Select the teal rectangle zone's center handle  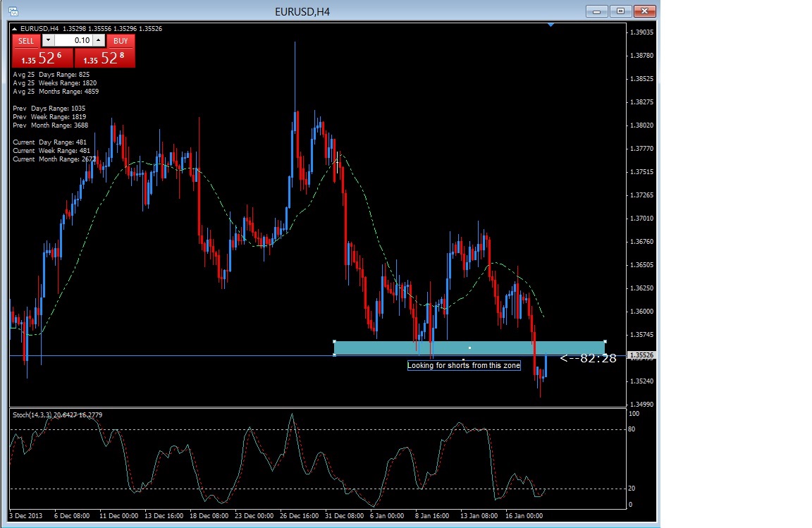[x=469, y=348]
